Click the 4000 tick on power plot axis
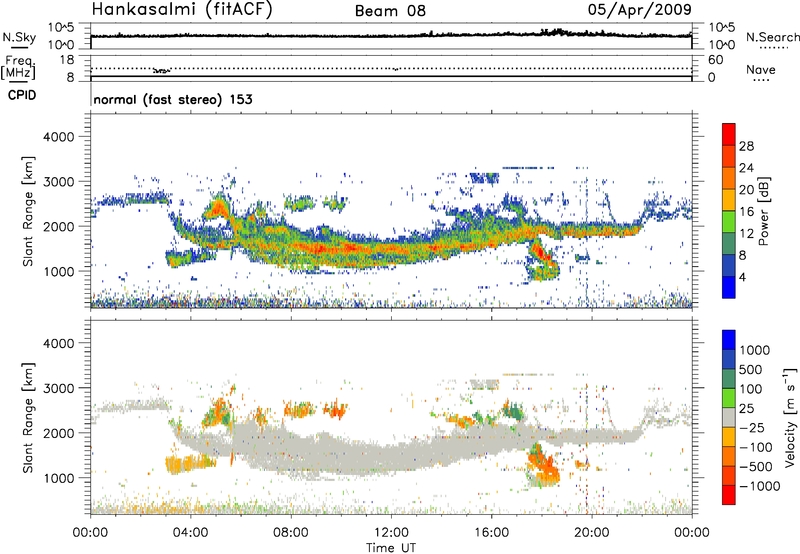 (x=58, y=137)
